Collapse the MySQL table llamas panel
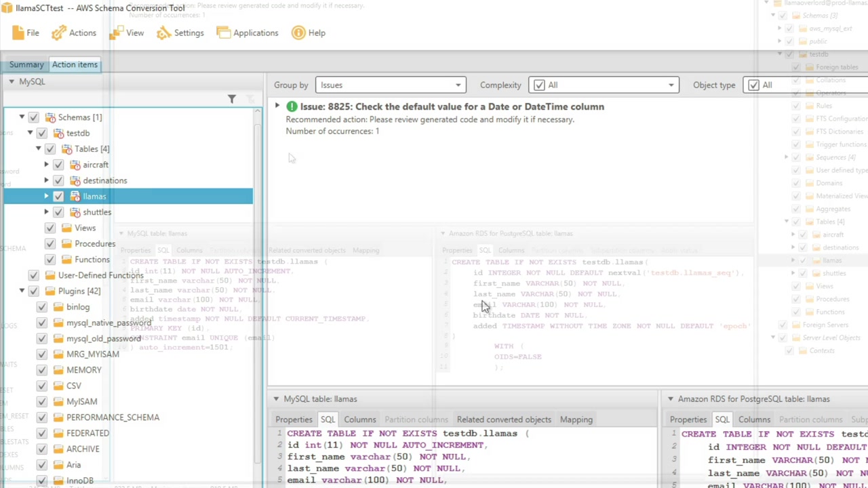 click(x=275, y=399)
